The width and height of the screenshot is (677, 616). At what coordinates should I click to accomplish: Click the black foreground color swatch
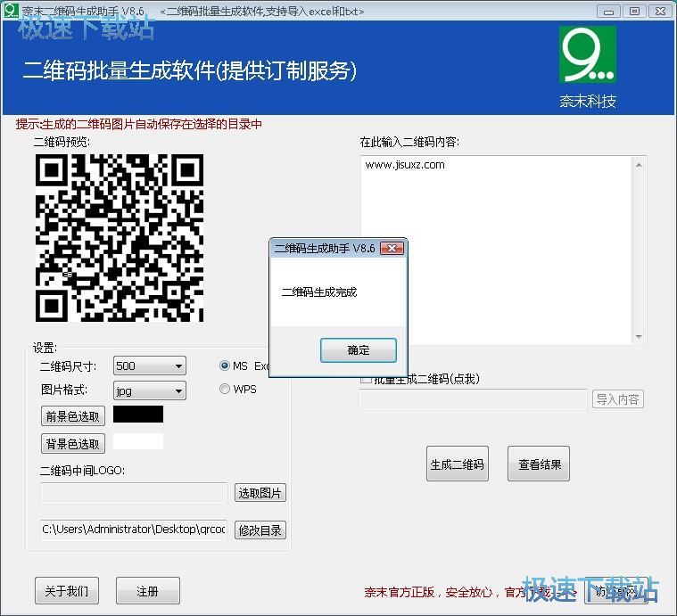[x=138, y=415]
